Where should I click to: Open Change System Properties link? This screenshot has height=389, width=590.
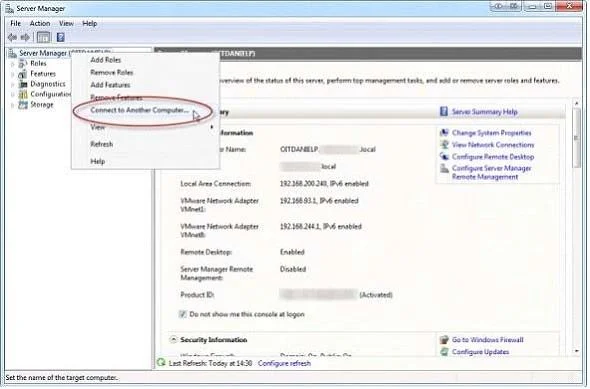[492, 133]
